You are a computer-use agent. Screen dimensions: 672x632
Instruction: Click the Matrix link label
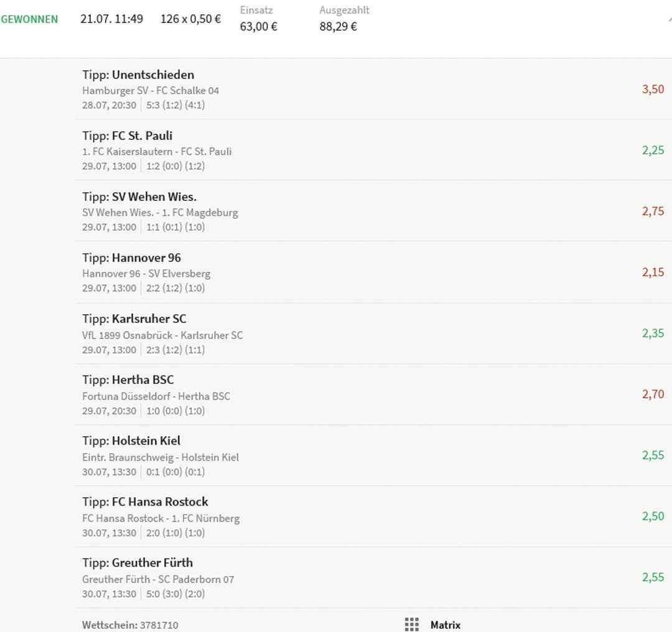[x=446, y=625]
